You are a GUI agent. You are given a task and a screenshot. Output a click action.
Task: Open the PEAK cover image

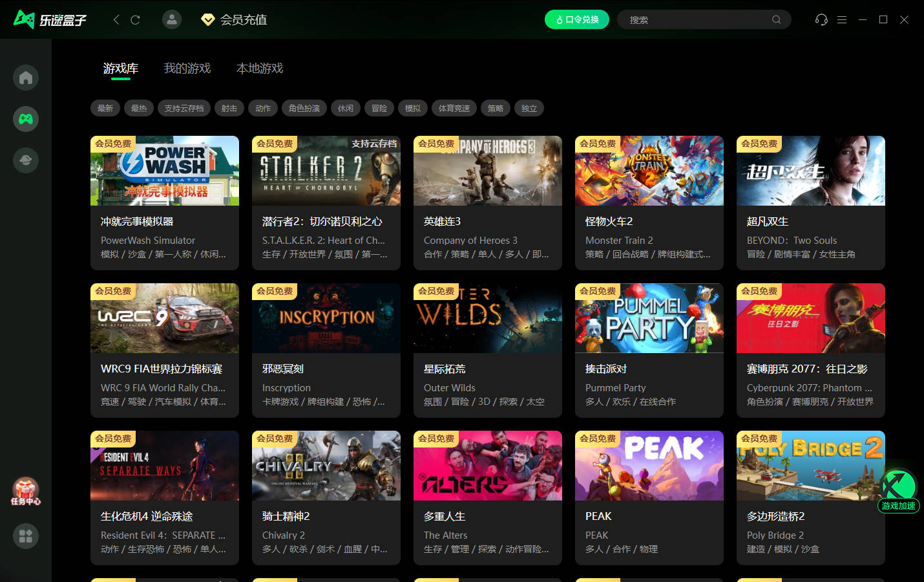pyautogui.click(x=649, y=466)
